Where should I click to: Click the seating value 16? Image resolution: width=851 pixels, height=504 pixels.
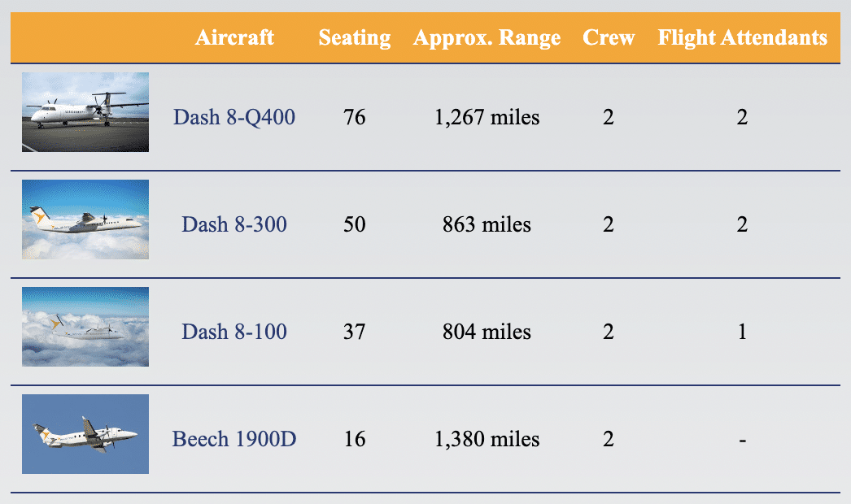tap(355, 439)
